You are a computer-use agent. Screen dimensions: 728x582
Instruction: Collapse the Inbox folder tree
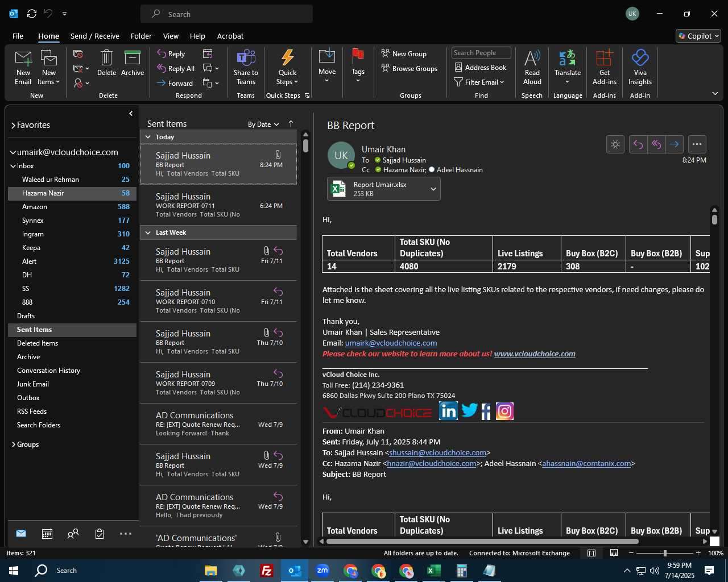pyautogui.click(x=13, y=166)
